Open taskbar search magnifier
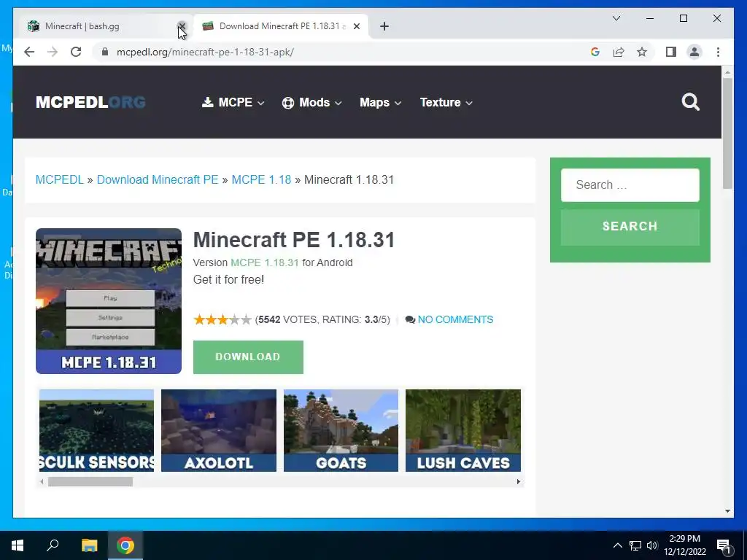Image resolution: width=747 pixels, height=560 pixels. pyautogui.click(x=53, y=545)
